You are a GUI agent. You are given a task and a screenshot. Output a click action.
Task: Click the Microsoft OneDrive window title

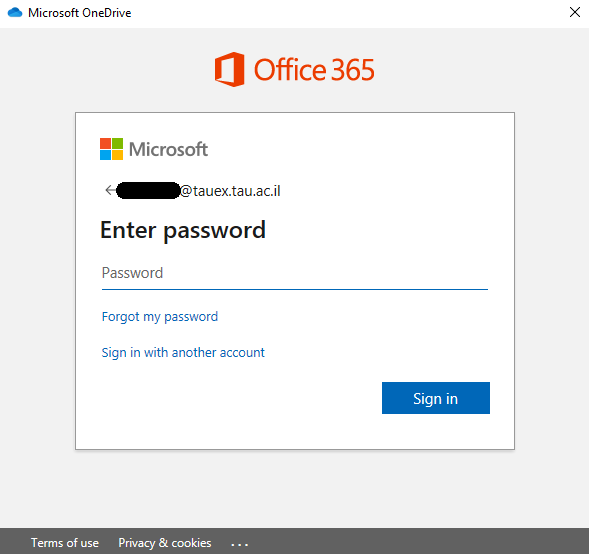click(x=80, y=13)
